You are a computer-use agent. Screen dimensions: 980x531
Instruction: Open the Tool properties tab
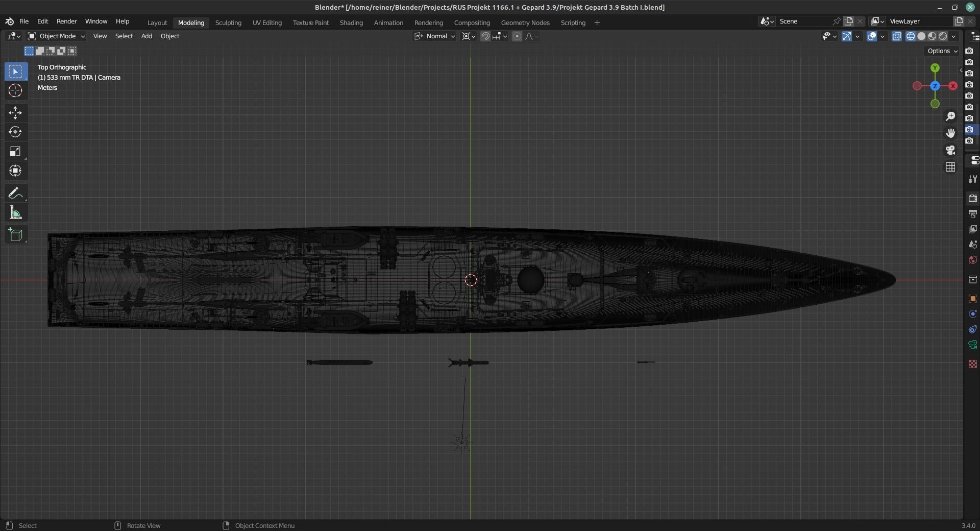click(x=972, y=179)
